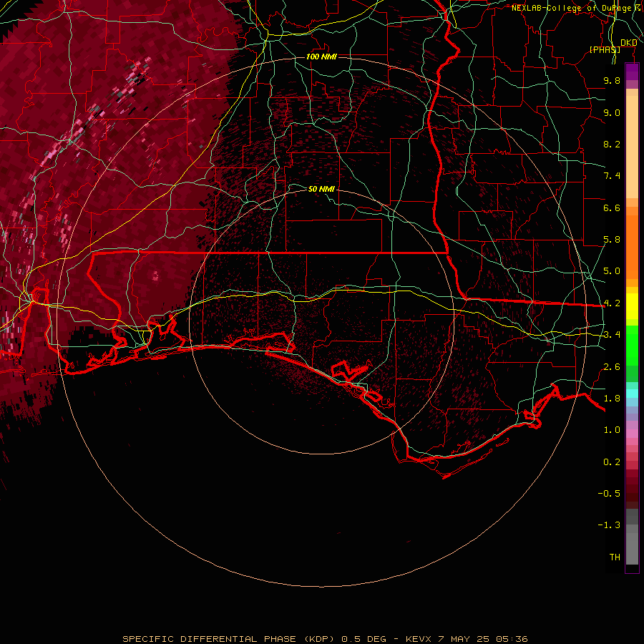
Task: Click the cyan segment of the color bar
Action: [632, 394]
